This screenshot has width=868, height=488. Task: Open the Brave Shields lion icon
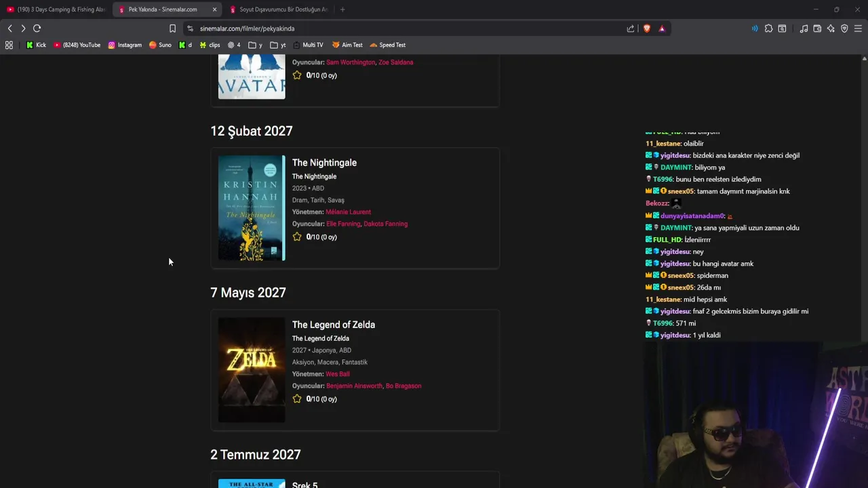646,28
